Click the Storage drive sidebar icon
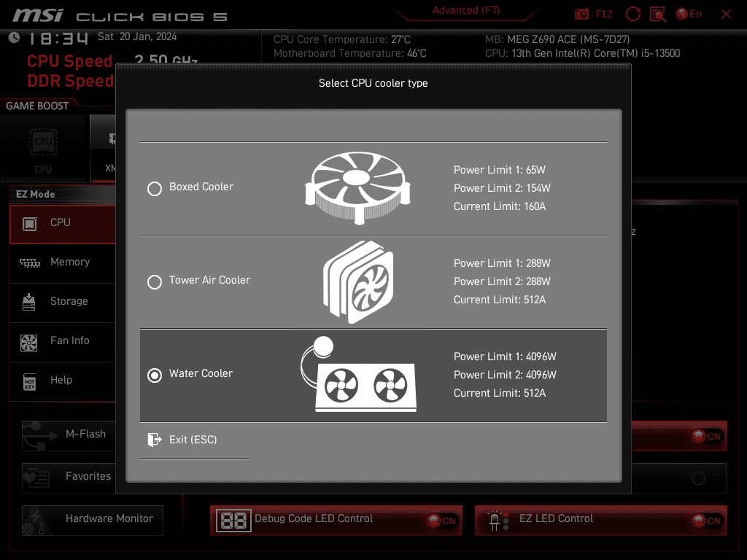Image resolution: width=747 pixels, height=560 pixels. click(29, 302)
